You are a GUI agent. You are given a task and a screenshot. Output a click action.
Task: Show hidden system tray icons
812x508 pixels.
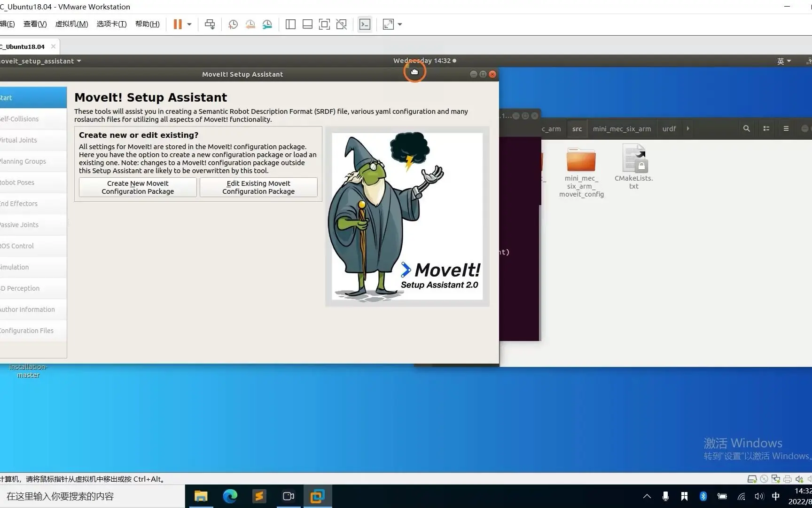click(647, 496)
